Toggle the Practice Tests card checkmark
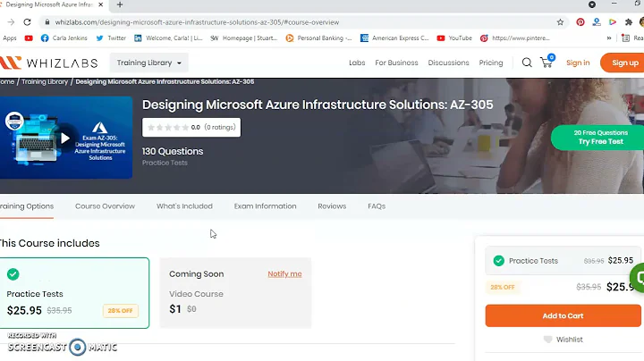This screenshot has width=644, height=361. click(x=13, y=274)
